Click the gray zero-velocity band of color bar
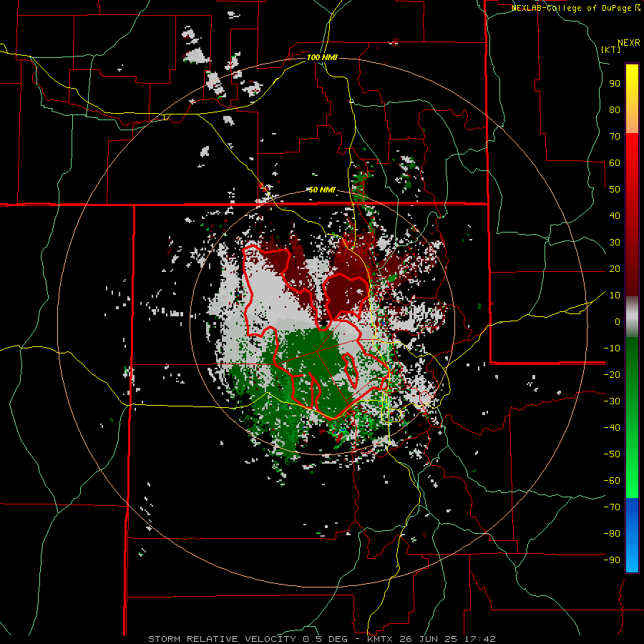This screenshot has height=644, width=644. click(x=632, y=317)
